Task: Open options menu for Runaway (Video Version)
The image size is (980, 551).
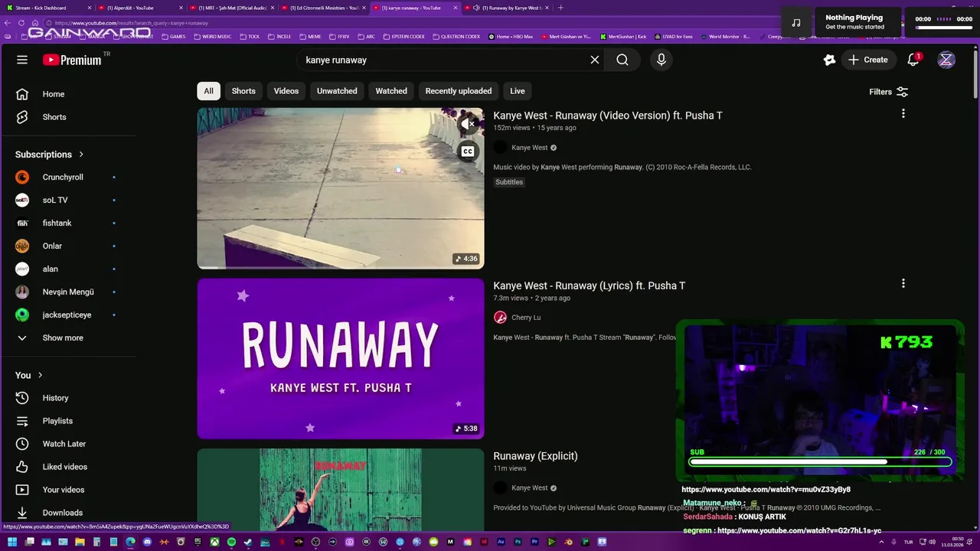Action: [903, 113]
